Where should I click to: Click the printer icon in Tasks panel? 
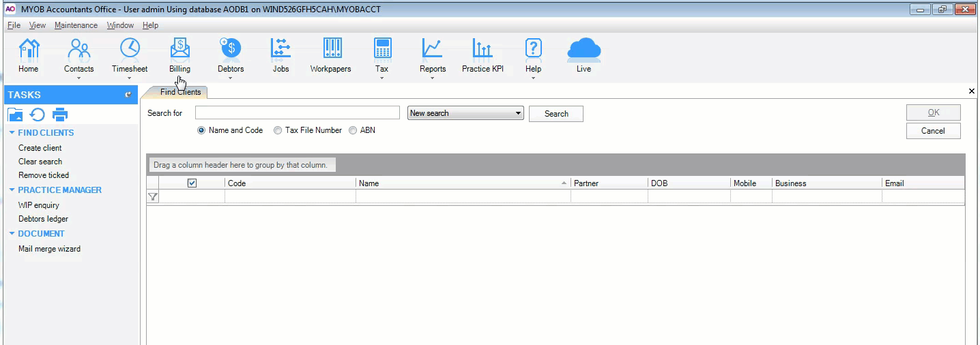pos(60,115)
